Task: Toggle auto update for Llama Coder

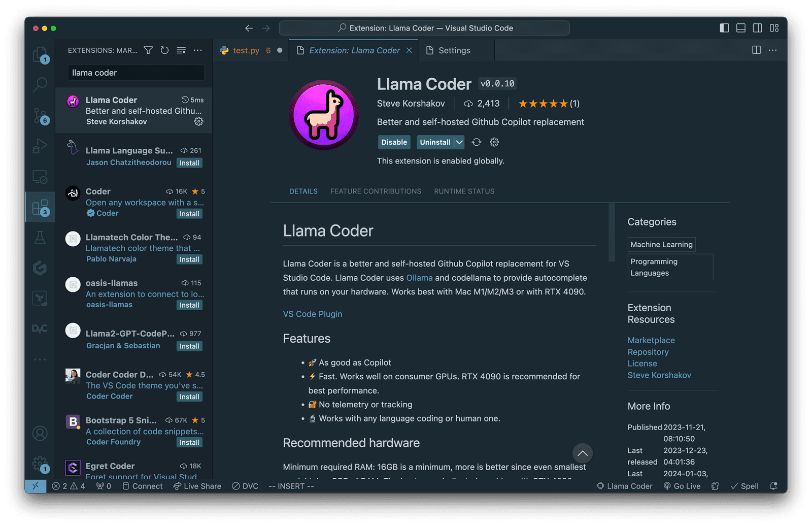Action: [477, 142]
